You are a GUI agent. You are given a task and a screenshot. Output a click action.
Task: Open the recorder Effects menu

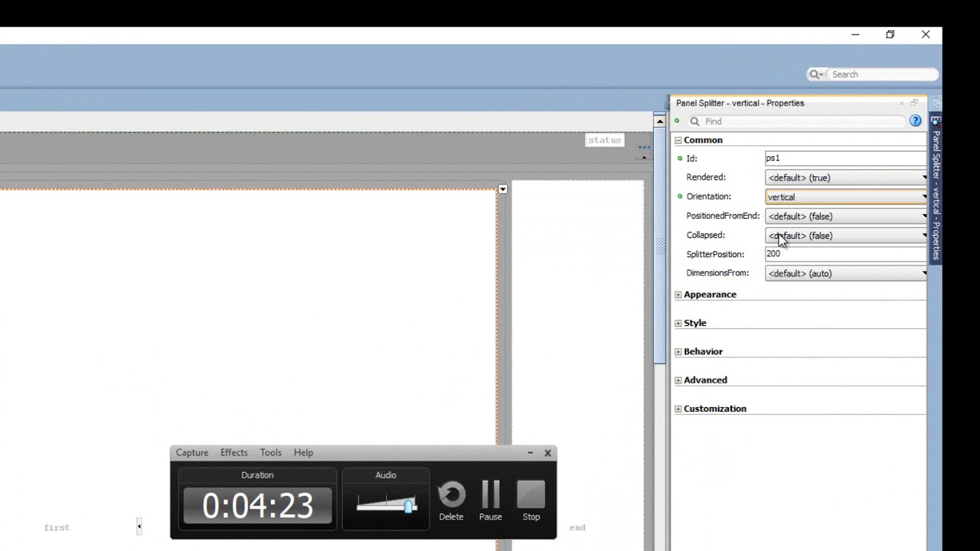point(234,452)
